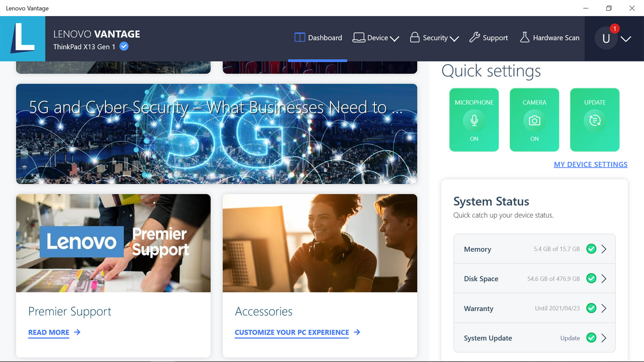Click the red notification badge on avatar
Viewport: 644px width, 362px height.
(x=615, y=29)
